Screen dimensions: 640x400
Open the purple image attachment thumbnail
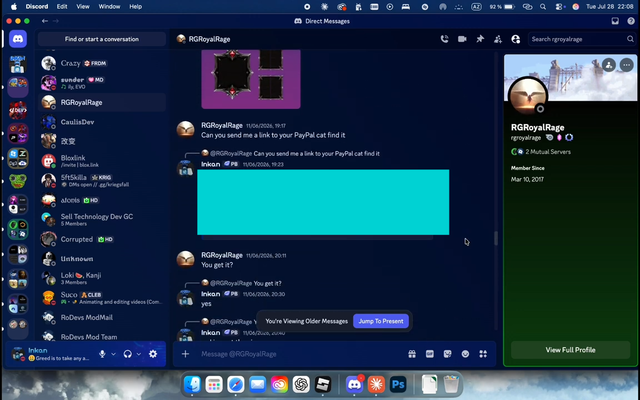click(251, 79)
